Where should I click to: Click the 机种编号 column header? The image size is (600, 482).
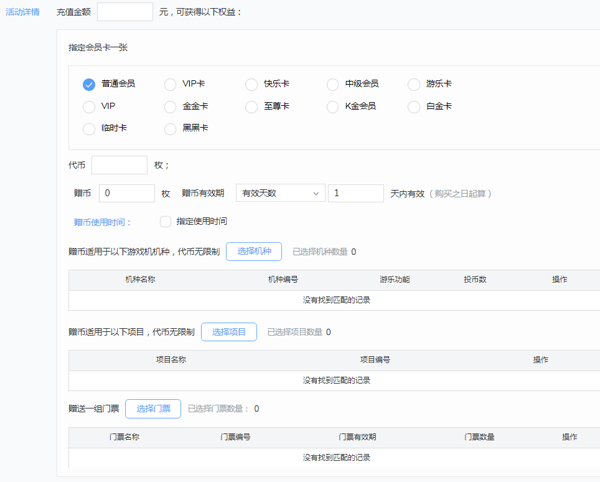(x=283, y=280)
